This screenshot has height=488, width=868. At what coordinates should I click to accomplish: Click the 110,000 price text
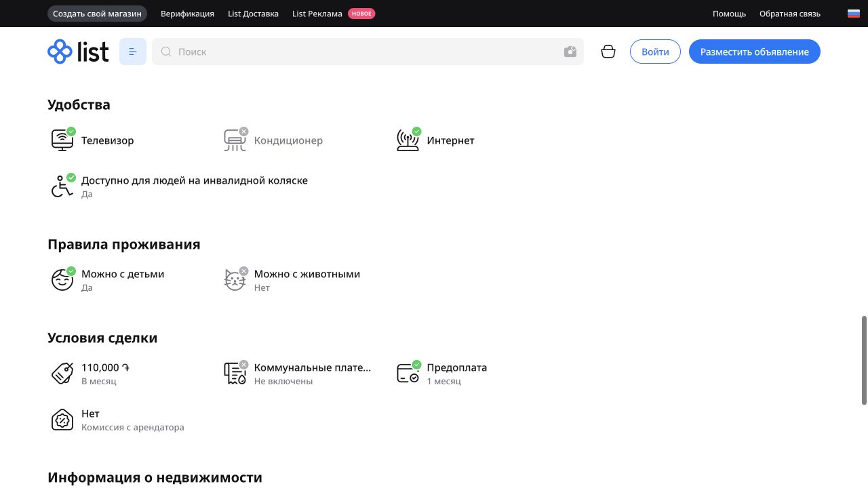105,367
